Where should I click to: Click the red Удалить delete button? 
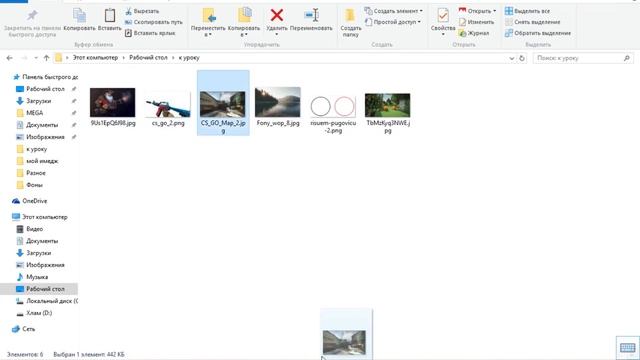pos(277,21)
